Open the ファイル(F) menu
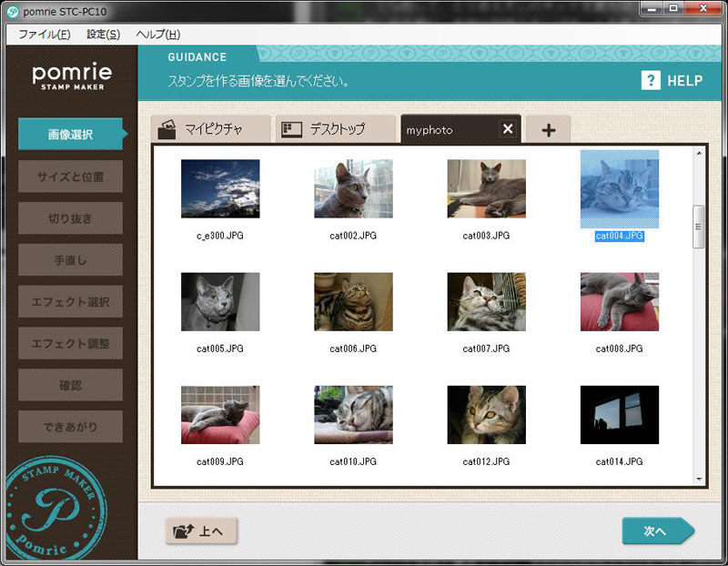 pos(44,35)
